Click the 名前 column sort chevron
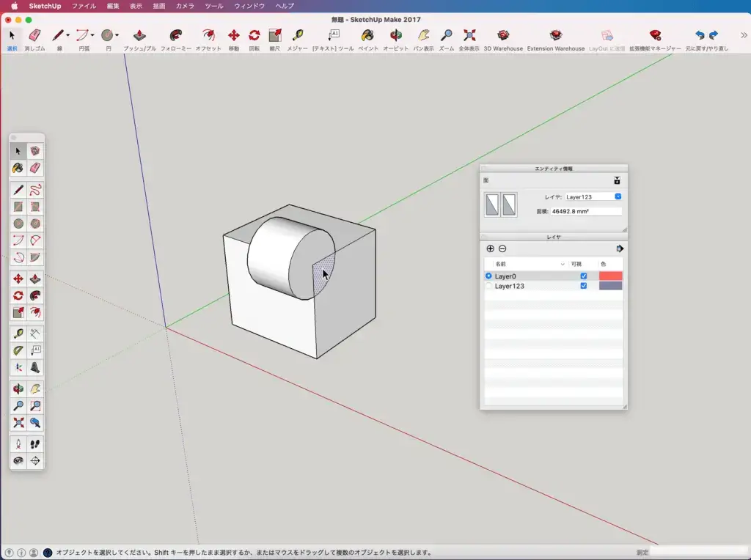The image size is (751, 560). pyautogui.click(x=563, y=264)
